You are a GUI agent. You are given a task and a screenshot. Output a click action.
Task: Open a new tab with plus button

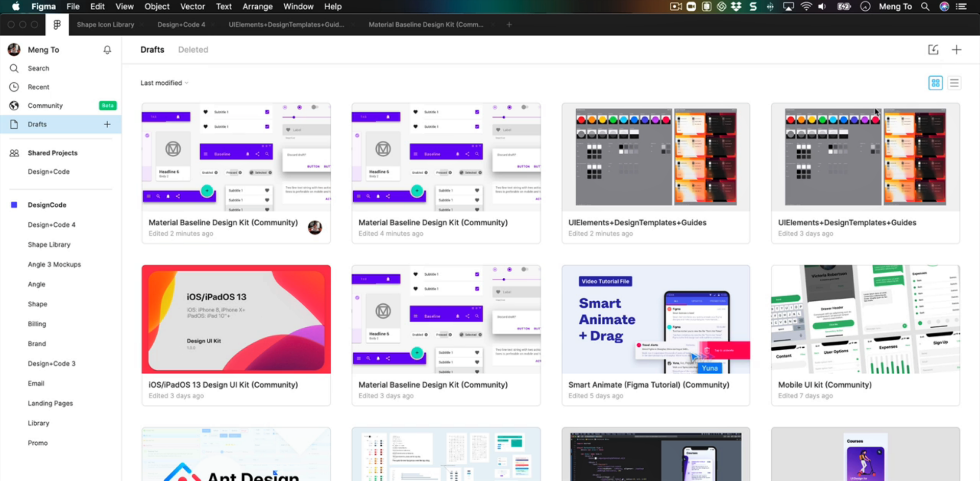[x=509, y=25]
